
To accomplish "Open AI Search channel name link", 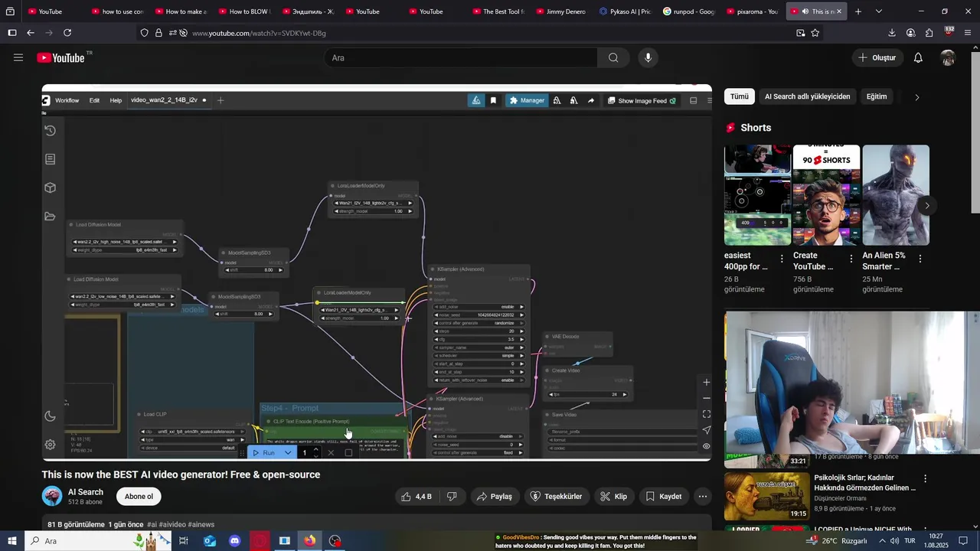I will [86, 492].
